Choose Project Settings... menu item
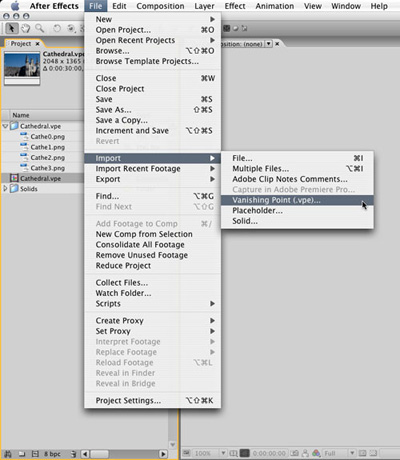 point(153,400)
